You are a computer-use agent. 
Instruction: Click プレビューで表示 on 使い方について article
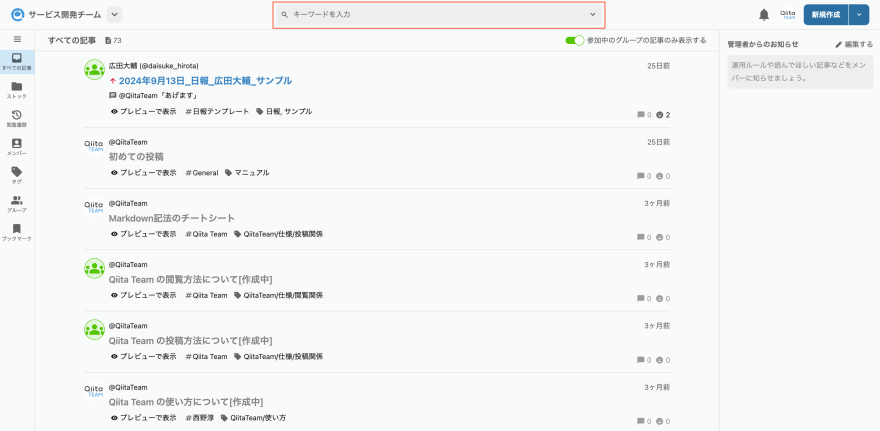[144, 418]
